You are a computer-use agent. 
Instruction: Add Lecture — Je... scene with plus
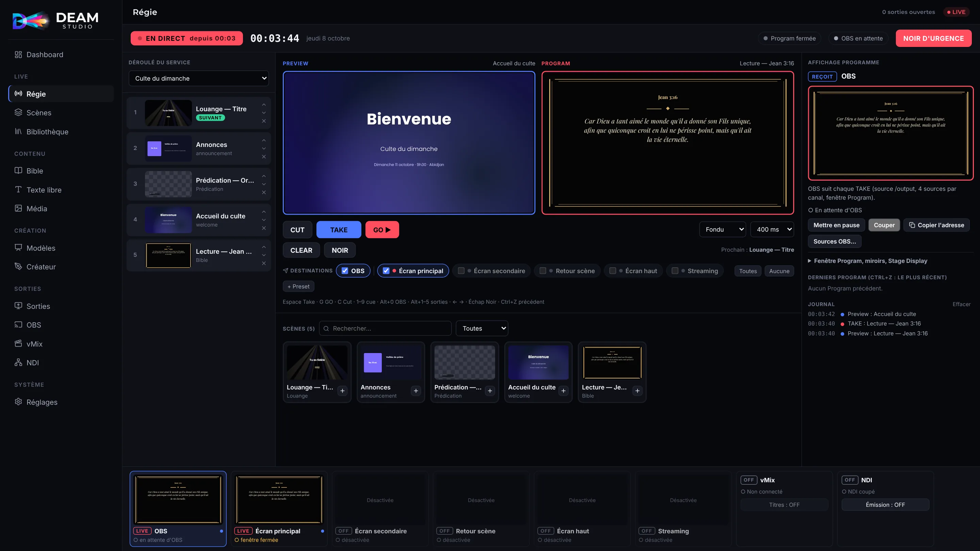(637, 391)
